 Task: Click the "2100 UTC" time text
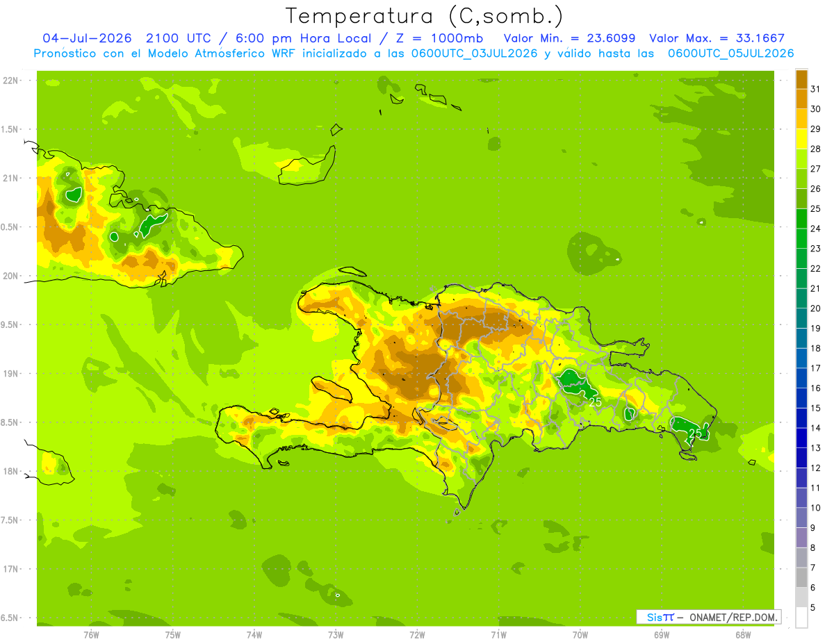[x=179, y=39]
